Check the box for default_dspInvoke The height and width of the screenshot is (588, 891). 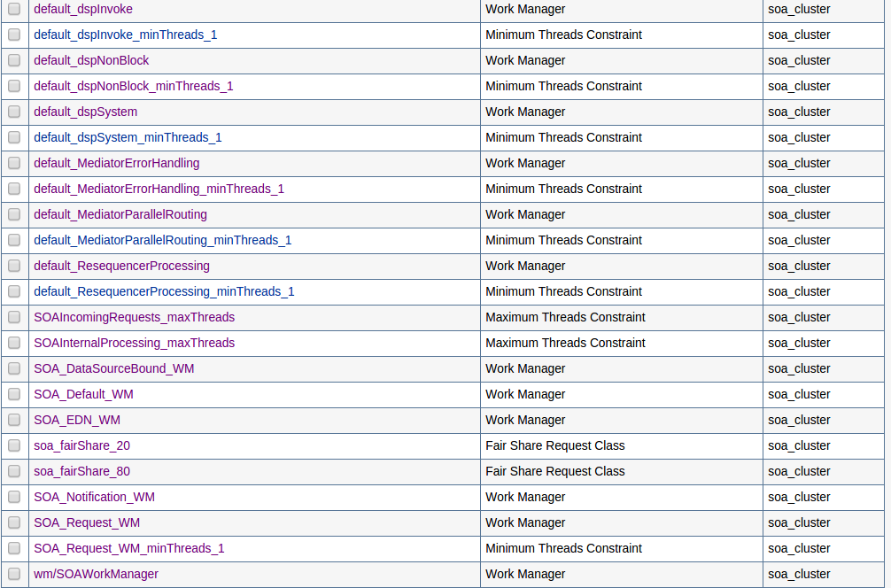point(14,9)
